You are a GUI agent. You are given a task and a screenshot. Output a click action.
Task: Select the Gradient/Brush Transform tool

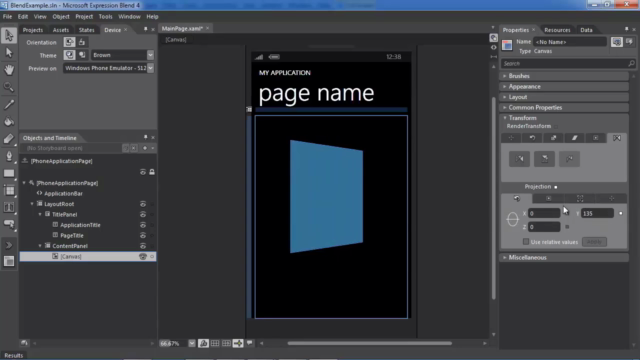click(9, 139)
